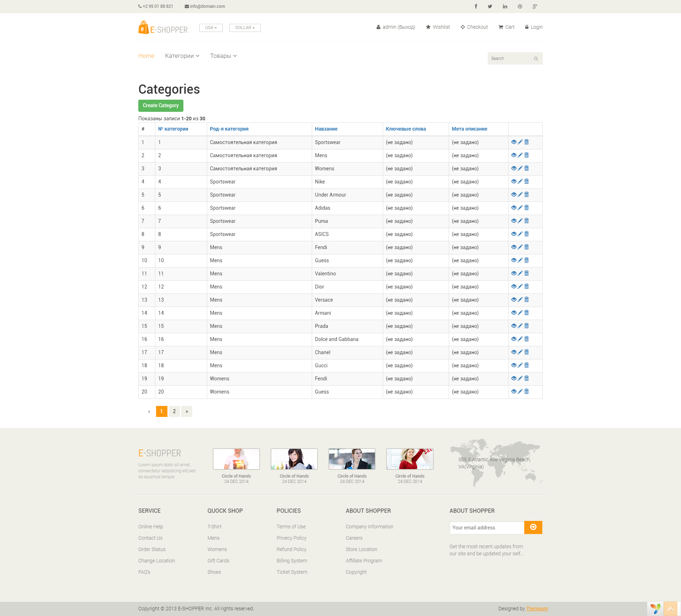Open the USA country dropdown
The width and height of the screenshot is (681, 616).
(211, 28)
